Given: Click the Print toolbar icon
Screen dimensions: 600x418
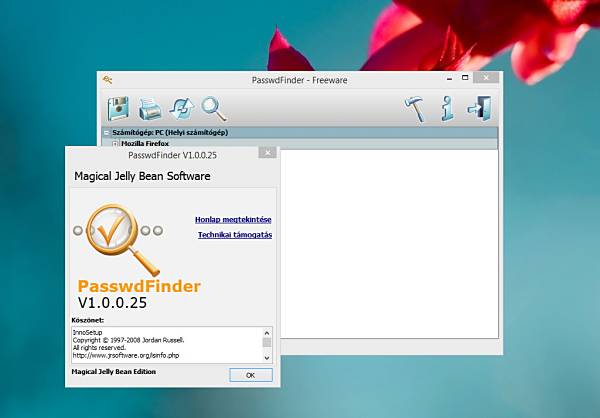Looking at the screenshot, I should (x=150, y=109).
